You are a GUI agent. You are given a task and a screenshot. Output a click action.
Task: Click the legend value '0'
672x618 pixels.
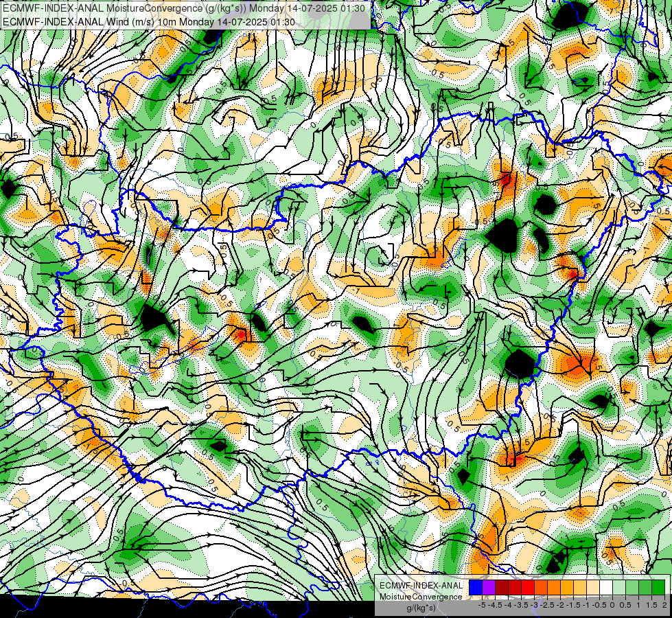coord(612,605)
